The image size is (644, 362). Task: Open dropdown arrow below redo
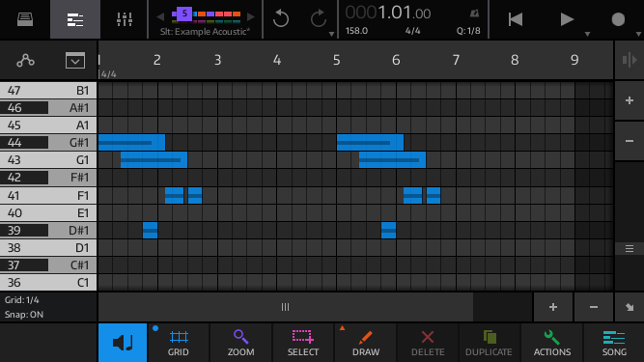(x=331, y=35)
